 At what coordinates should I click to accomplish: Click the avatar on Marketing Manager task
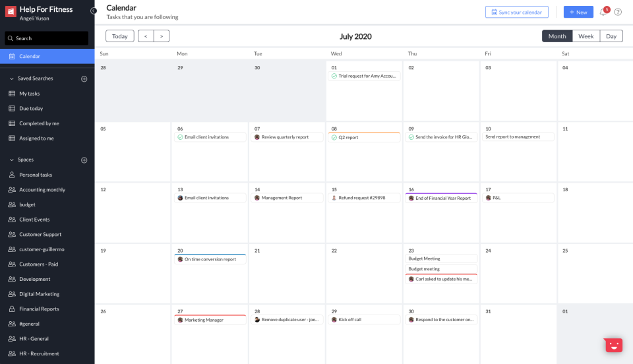point(180,320)
